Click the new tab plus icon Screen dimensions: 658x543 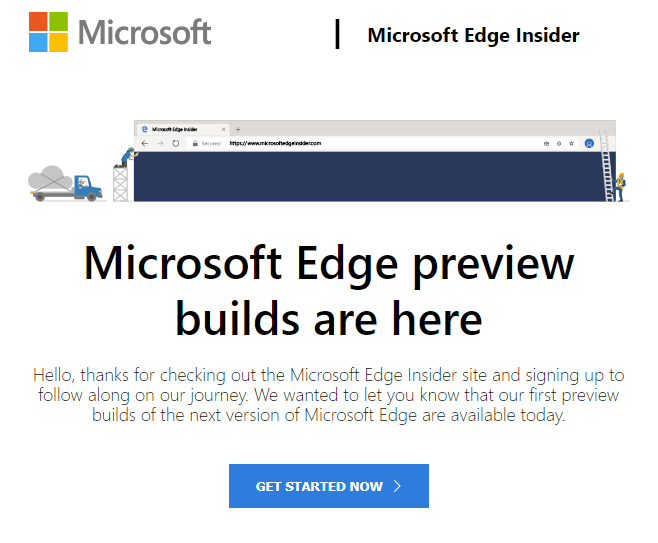click(238, 129)
